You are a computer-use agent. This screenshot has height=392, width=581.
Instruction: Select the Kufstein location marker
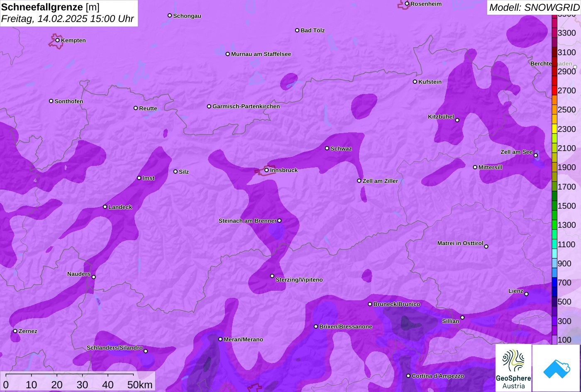point(415,82)
